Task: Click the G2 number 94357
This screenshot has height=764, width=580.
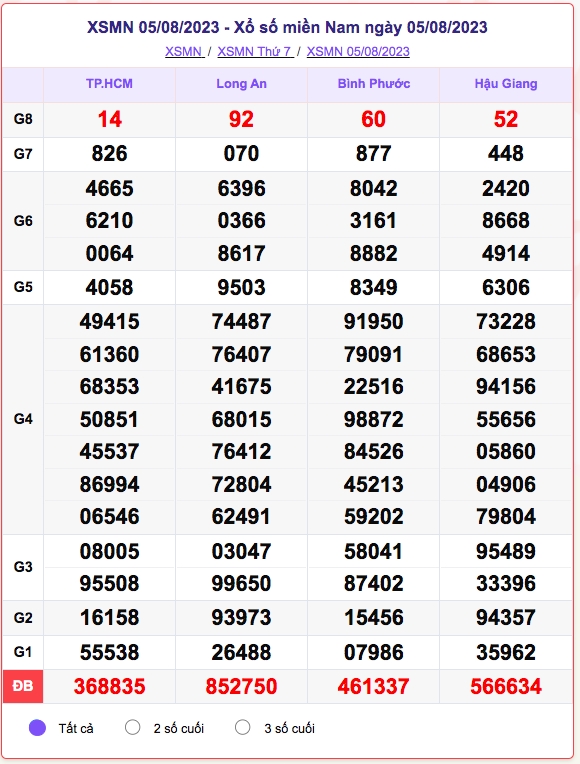Action: pos(505,618)
